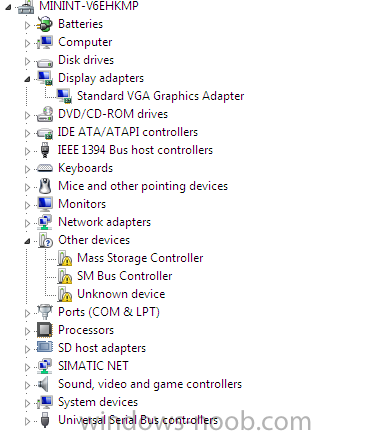The height and width of the screenshot is (436, 390).
Task: Collapse the MININT-V6EHKMP root node
Action: 8,7
